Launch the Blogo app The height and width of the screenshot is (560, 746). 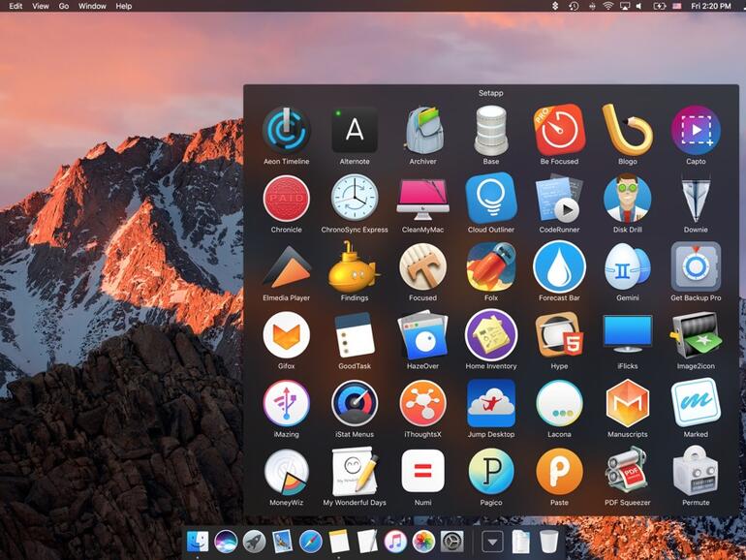[x=628, y=130]
